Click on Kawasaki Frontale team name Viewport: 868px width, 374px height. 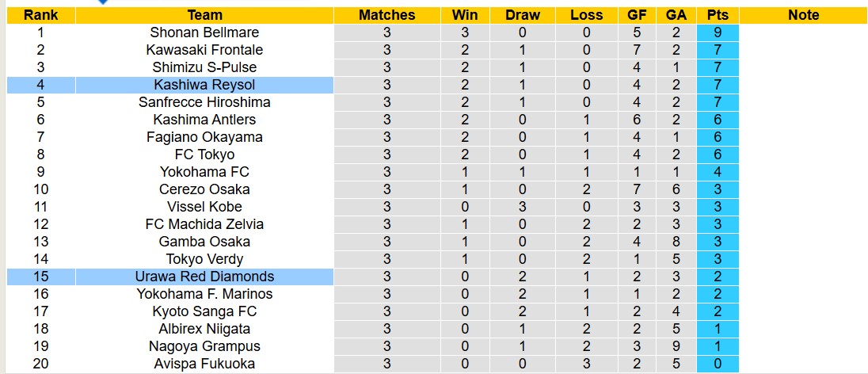(x=204, y=50)
